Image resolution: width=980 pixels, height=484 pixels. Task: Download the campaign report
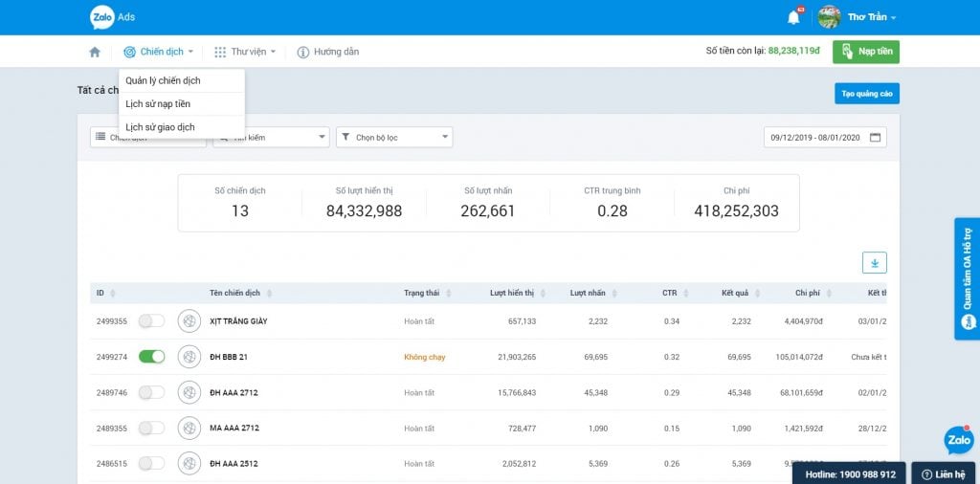pos(875,263)
